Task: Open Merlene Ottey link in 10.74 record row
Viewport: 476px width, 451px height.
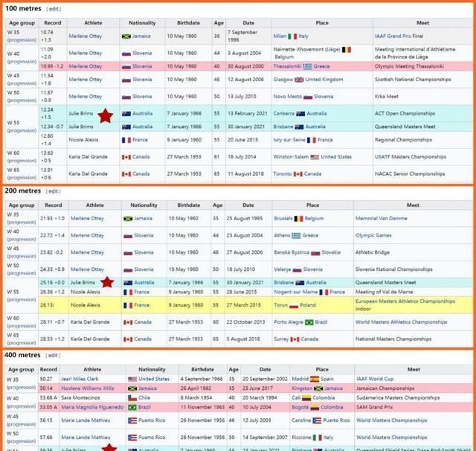Action: [86, 36]
